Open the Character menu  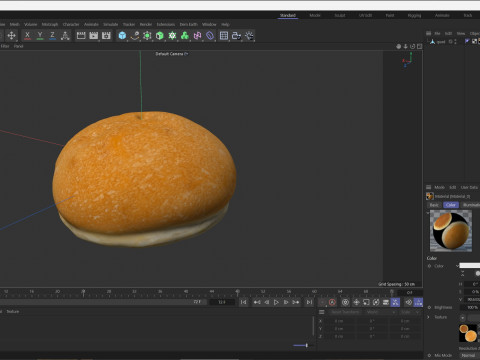pos(71,24)
